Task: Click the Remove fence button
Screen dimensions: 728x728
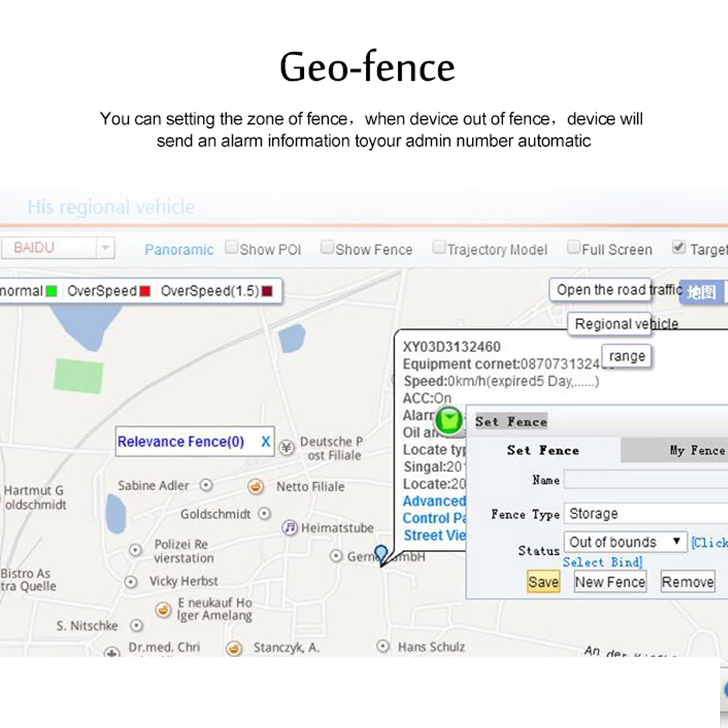Action: 687,582
